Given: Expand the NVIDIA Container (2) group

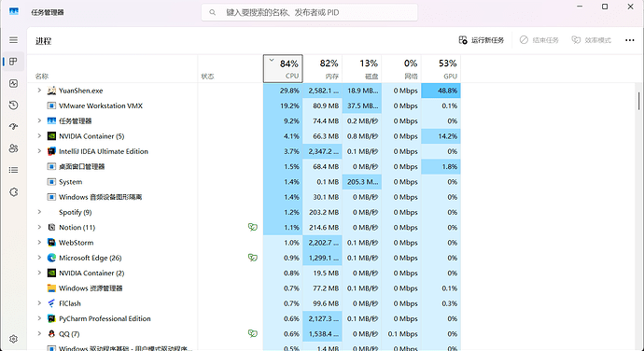Looking at the screenshot, I should 39,273.
